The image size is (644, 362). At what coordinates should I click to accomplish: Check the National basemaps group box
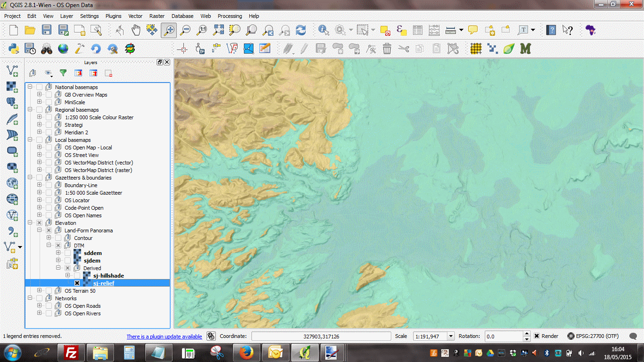coord(39,87)
